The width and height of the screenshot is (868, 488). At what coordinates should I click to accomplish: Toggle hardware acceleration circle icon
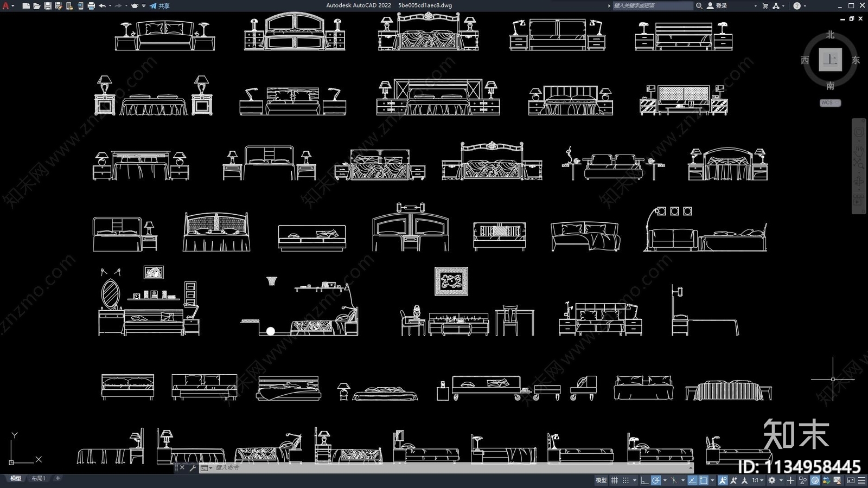click(815, 480)
